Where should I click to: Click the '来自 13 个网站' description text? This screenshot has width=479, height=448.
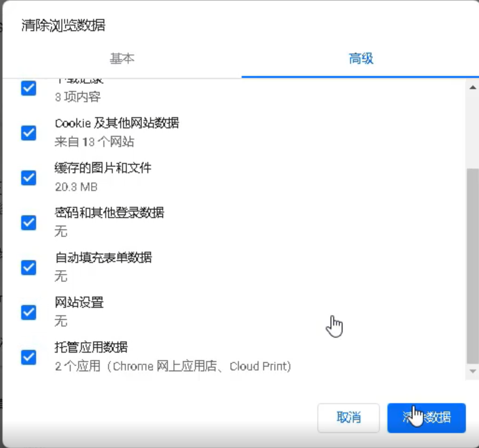pos(94,141)
